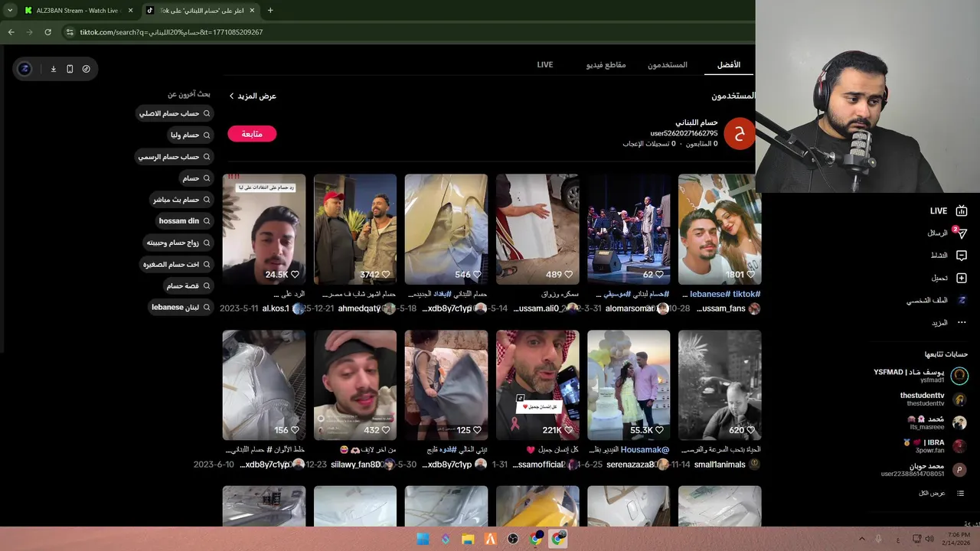Search suggestion 'حسام بث مباشر'

[181, 200]
